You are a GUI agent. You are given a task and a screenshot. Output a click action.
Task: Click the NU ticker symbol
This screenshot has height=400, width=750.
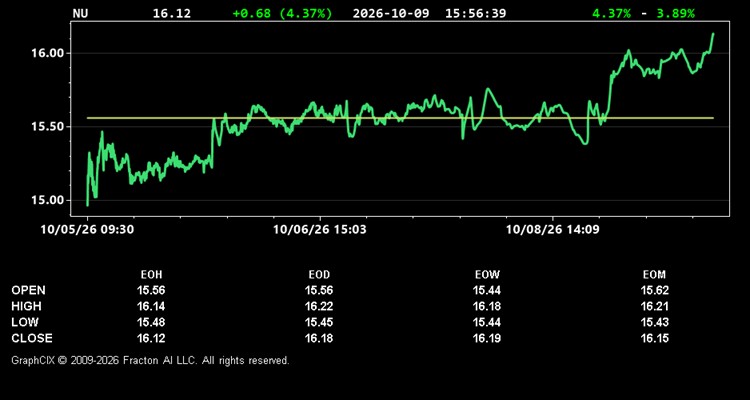click(81, 13)
